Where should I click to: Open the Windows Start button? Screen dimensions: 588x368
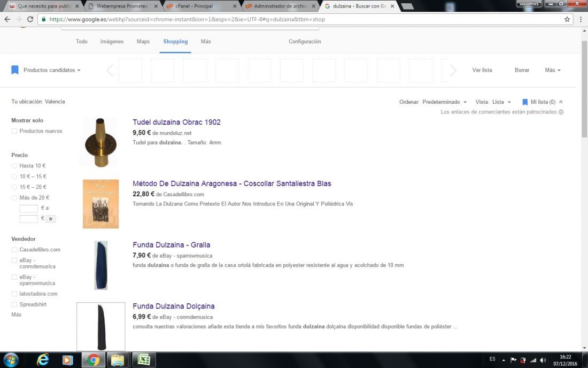pyautogui.click(x=10, y=360)
